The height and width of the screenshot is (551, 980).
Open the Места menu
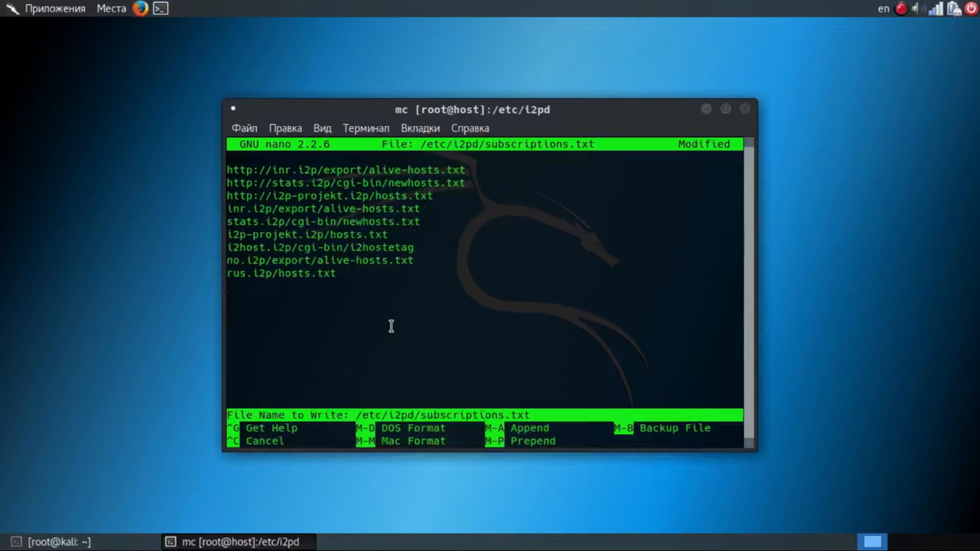point(111,9)
